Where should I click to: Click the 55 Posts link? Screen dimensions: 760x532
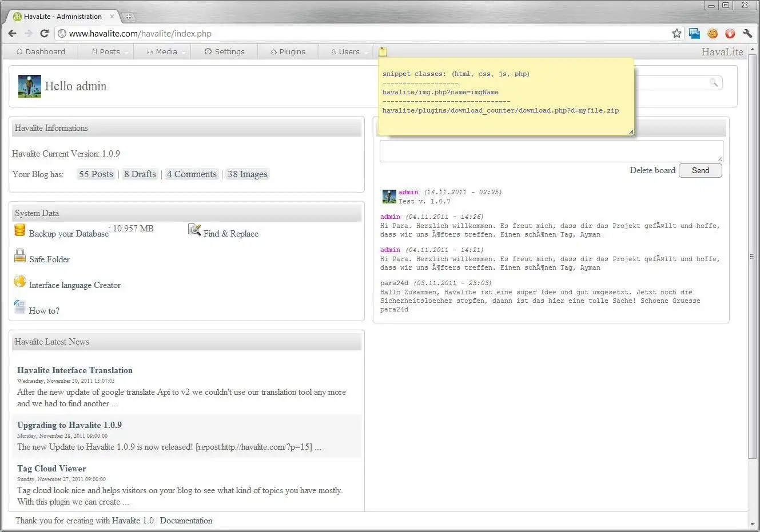(96, 174)
